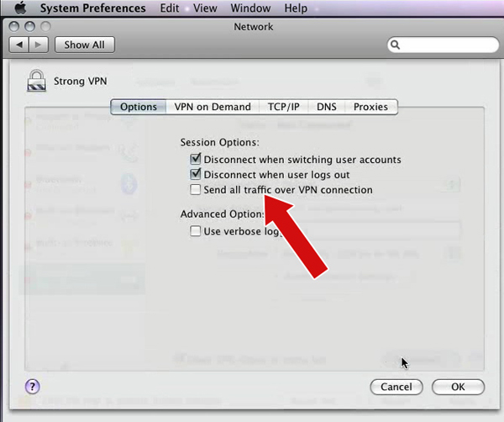The width and height of the screenshot is (504, 422).
Task: Click the forward navigation arrow
Action: [40, 44]
